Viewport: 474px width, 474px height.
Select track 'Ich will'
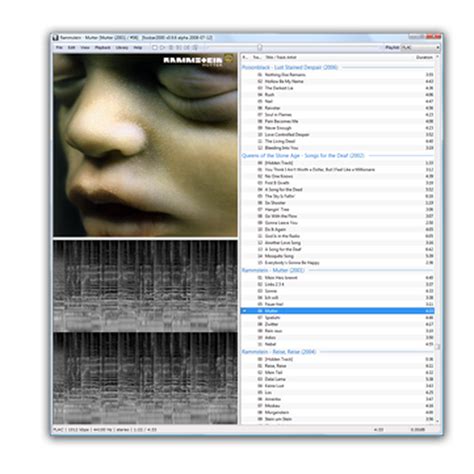pos(337,298)
